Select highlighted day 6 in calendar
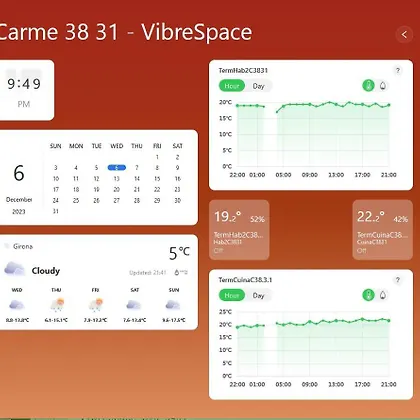 pos(117,168)
